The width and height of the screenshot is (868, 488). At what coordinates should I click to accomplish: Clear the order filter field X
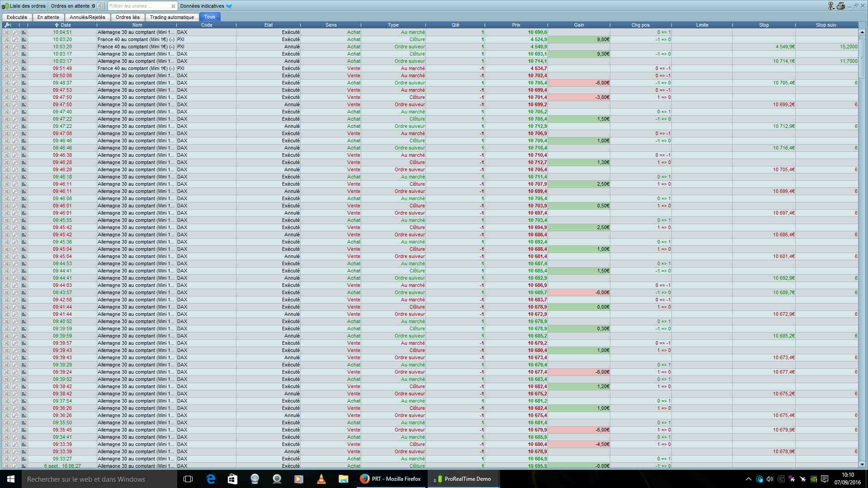[173, 6]
